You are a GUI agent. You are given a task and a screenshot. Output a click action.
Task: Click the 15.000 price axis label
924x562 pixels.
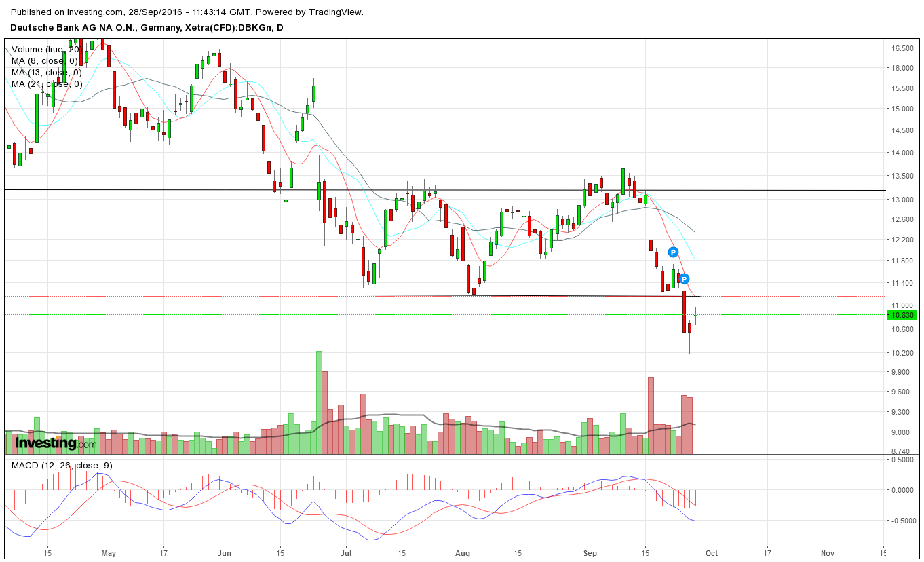tap(903, 109)
